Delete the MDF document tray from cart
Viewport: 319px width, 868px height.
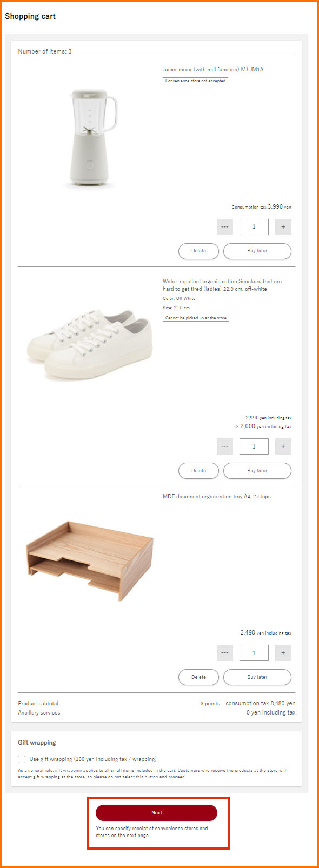point(198,677)
